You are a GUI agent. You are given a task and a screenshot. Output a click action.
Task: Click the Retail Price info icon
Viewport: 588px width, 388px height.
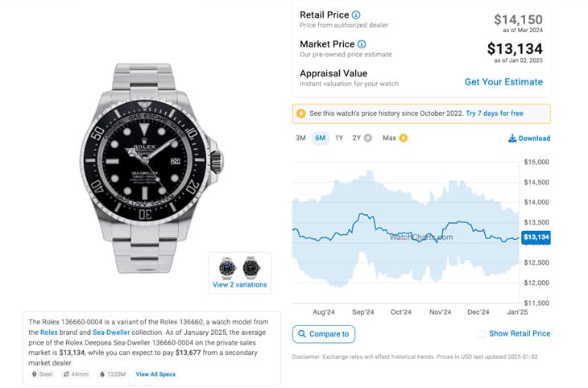356,14
